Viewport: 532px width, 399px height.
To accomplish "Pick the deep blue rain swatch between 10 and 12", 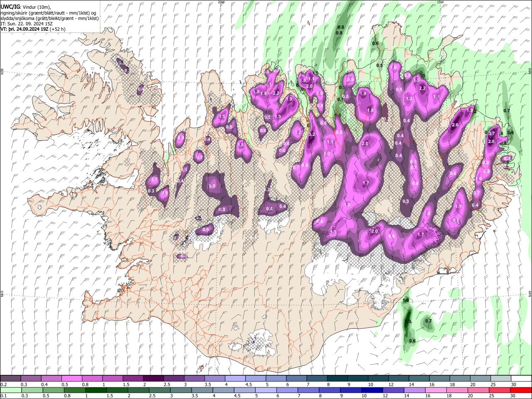I will pos(371,390).
